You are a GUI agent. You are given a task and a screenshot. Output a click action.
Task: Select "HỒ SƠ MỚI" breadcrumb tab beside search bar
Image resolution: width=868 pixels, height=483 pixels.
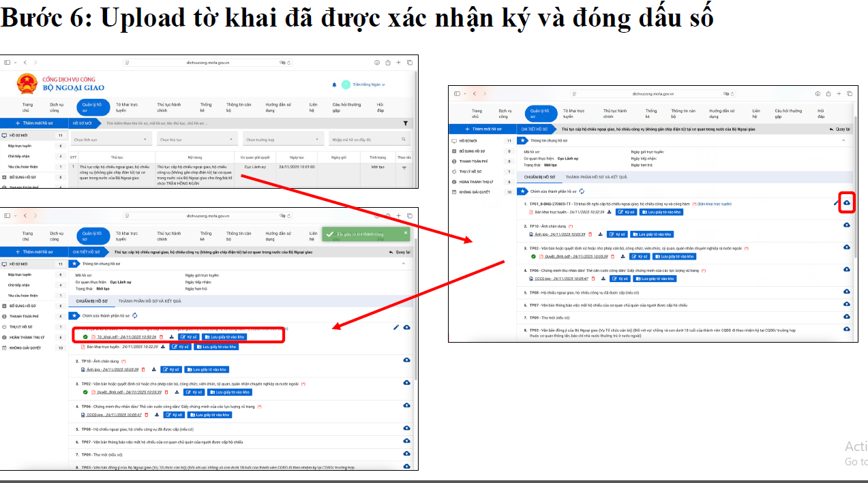(82, 123)
